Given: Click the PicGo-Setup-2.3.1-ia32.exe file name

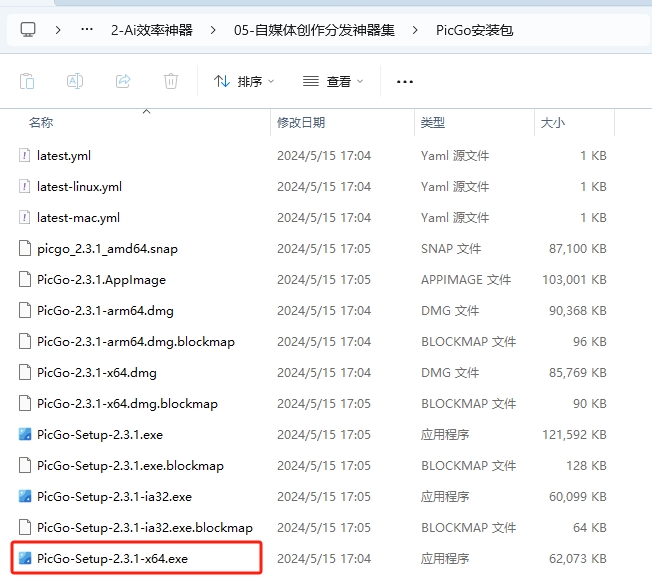Looking at the screenshot, I should coord(114,497).
